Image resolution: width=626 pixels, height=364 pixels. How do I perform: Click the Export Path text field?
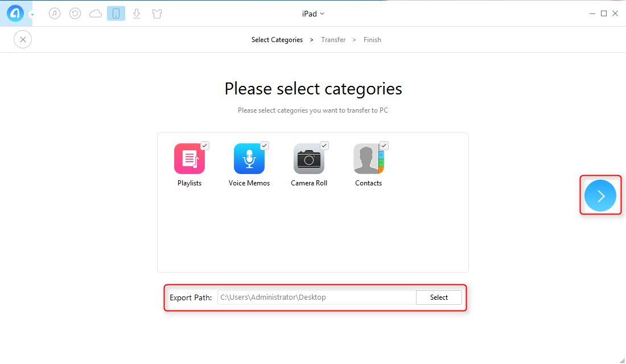(316, 297)
